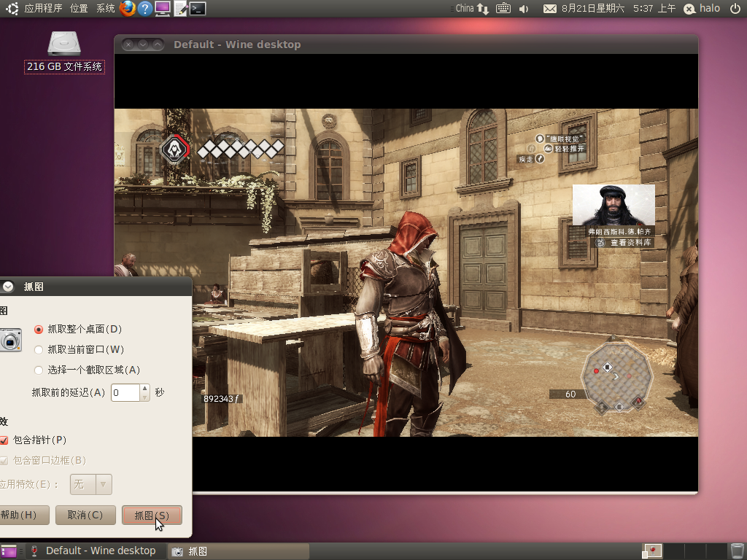The width and height of the screenshot is (747, 560).
Task: Click the Ubuntu logo in the top panel
Action: click(12, 9)
